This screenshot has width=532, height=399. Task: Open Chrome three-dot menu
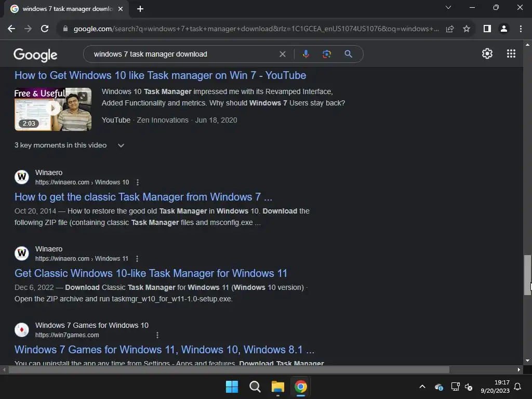[521, 29]
